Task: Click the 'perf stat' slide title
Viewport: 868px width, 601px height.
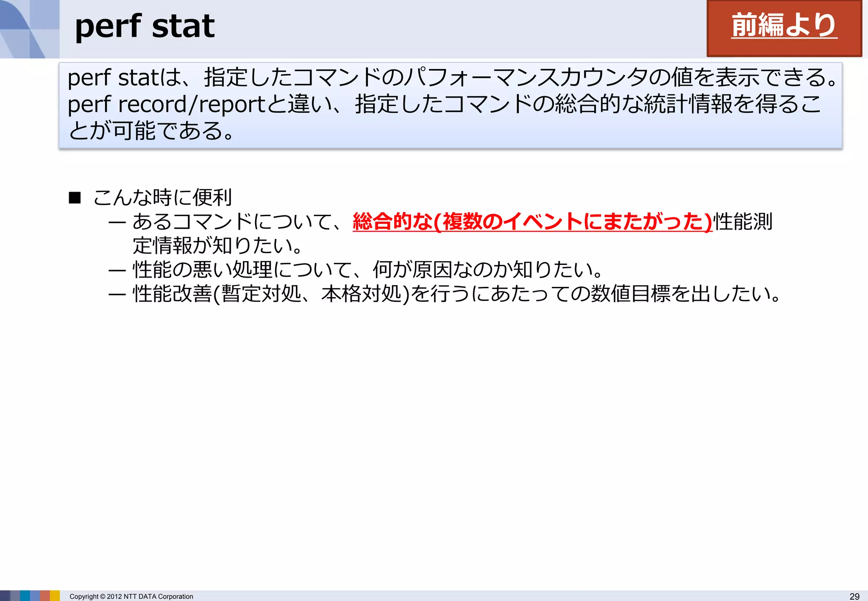Action: [x=145, y=26]
